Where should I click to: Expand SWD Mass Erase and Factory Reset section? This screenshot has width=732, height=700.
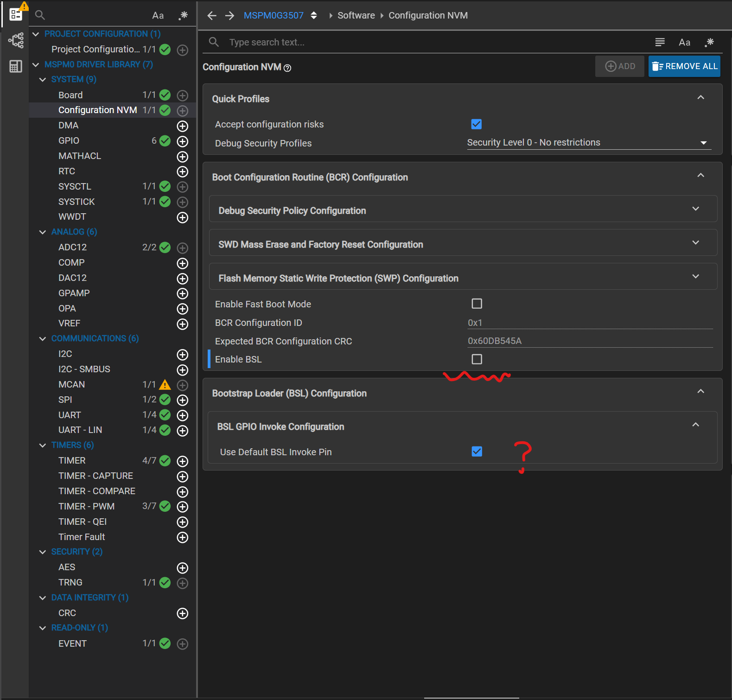point(463,243)
